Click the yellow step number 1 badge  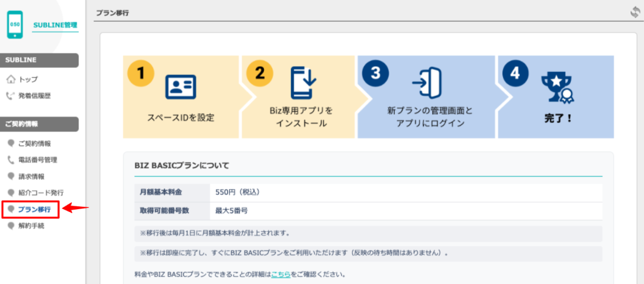141,73
